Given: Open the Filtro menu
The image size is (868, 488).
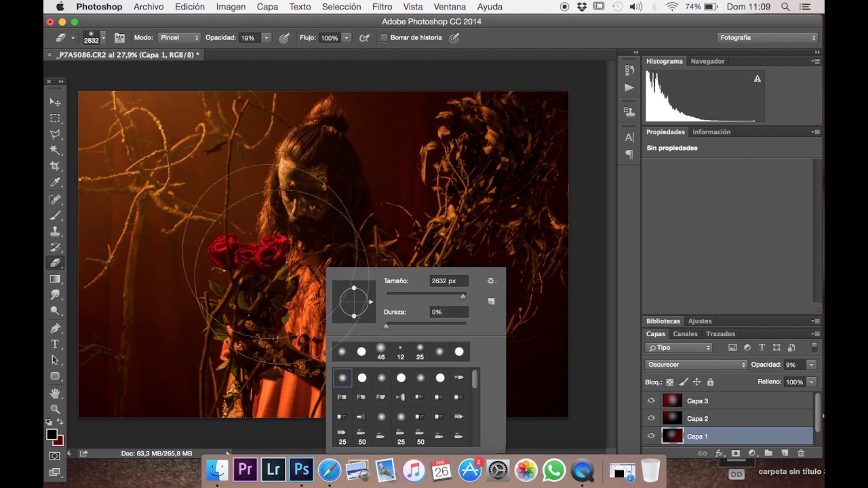Looking at the screenshot, I should (382, 7).
